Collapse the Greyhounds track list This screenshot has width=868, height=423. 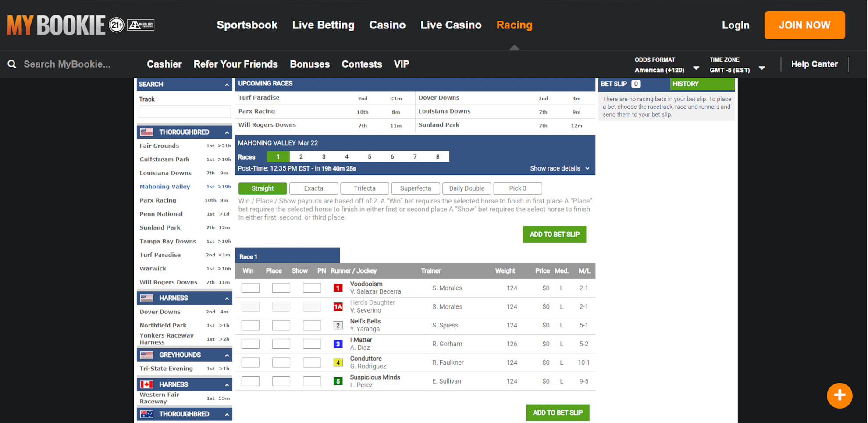point(227,355)
